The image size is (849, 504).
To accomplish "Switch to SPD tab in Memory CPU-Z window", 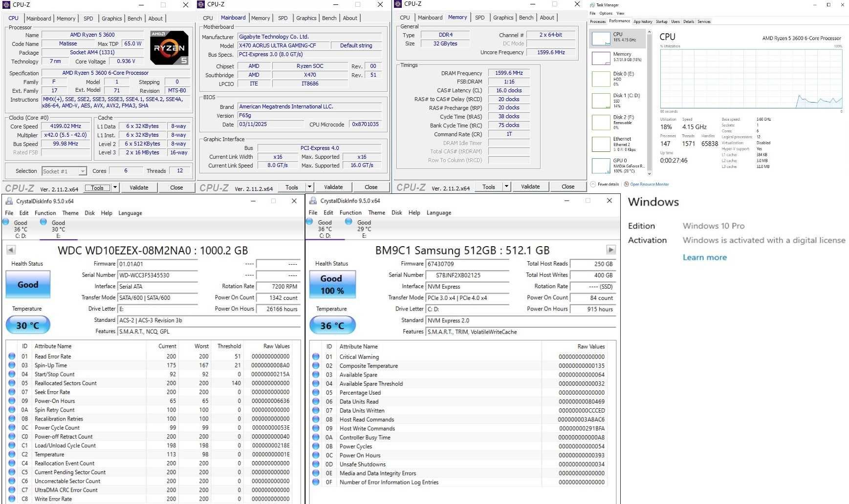I will click(x=480, y=18).
